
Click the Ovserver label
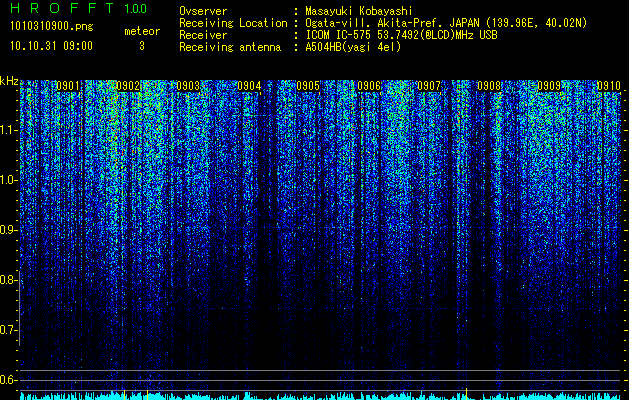click(x=203, y=11)
